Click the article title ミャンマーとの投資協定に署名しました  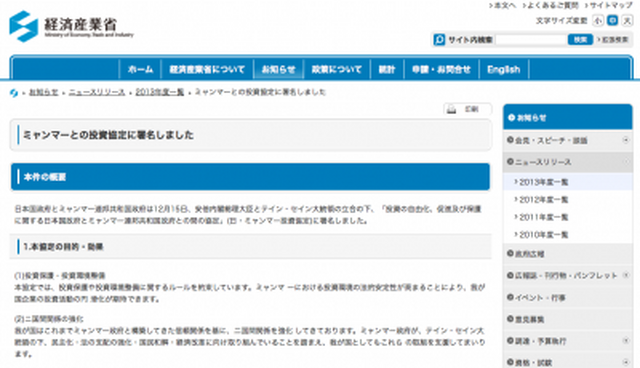pos(108,135)
